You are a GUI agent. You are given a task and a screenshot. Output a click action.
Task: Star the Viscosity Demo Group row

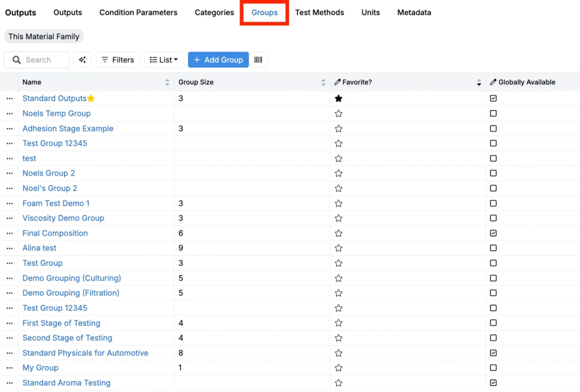(x=339, y=218)
